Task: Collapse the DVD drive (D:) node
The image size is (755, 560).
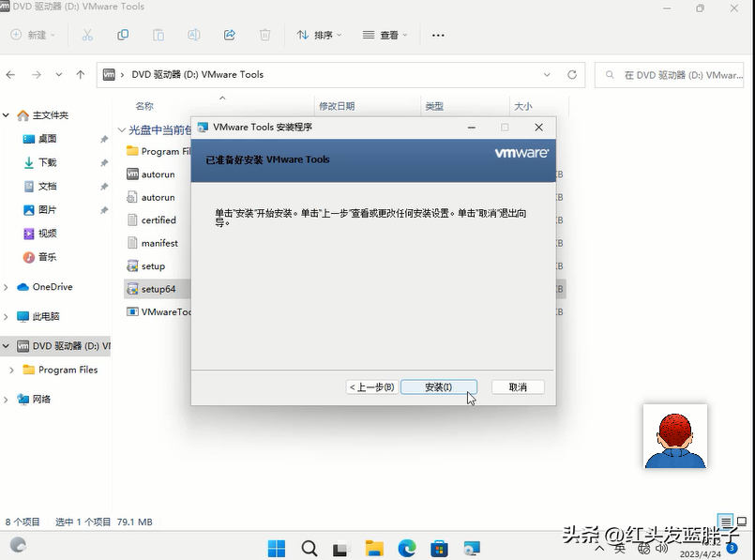Action: click(x=6, y=346)
